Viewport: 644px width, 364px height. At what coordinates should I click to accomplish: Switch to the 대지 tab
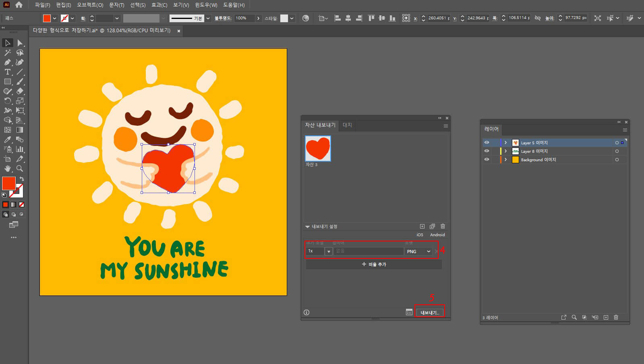(347, 125)
